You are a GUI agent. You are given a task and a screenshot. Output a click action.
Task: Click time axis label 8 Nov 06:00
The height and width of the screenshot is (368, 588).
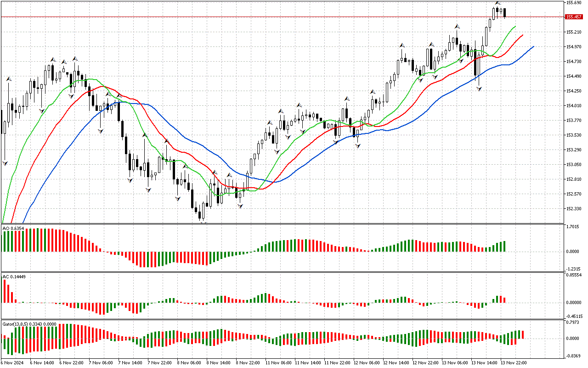(189, 363)
